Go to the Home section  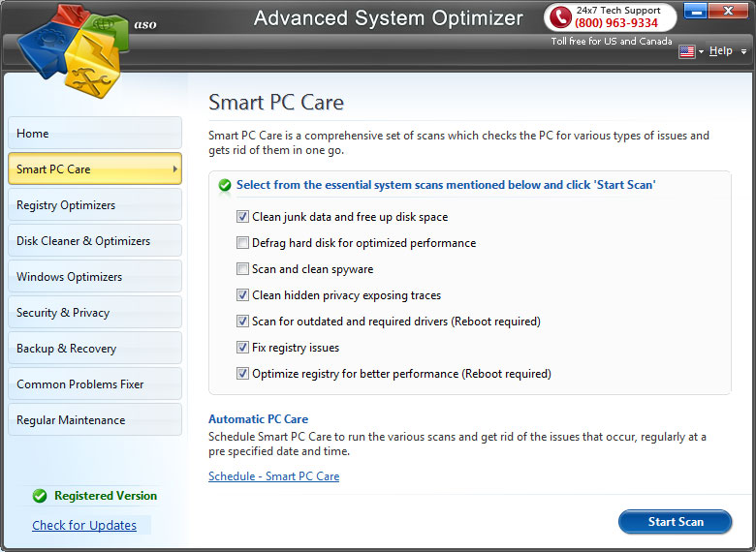point(95,133)
